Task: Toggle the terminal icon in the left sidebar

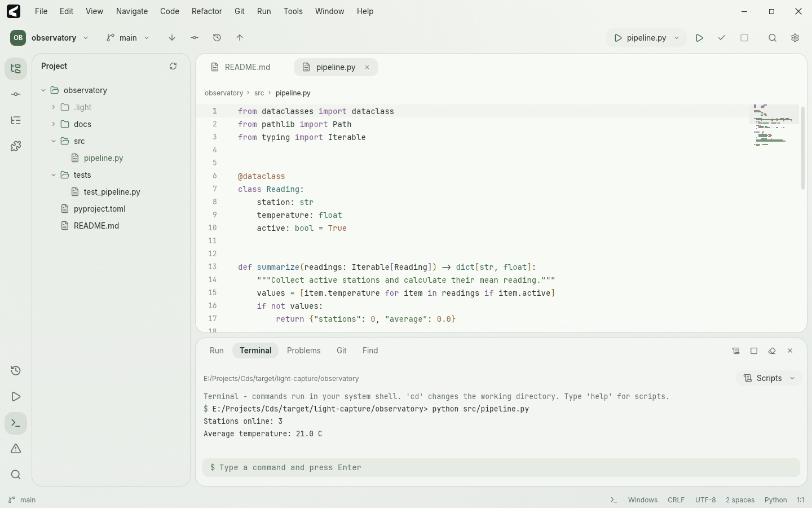Action: click(x=16, y=423)
